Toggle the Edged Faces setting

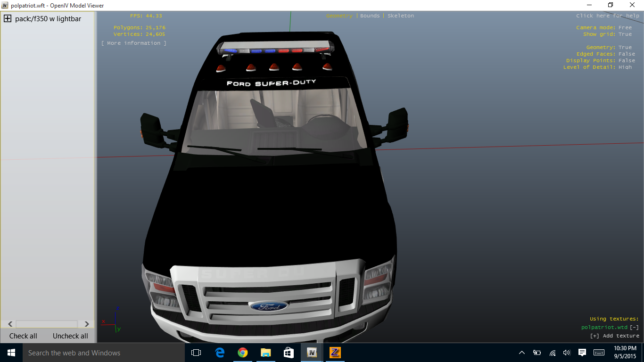pos(627,54)
